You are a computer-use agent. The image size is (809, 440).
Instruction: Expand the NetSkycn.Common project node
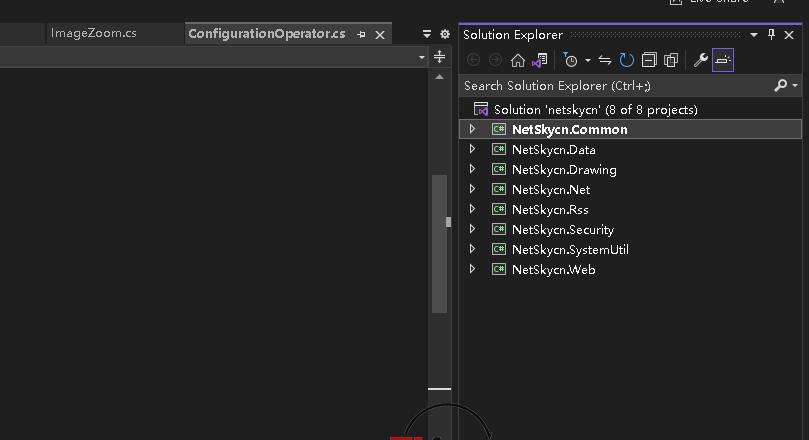tap(473, 129)
